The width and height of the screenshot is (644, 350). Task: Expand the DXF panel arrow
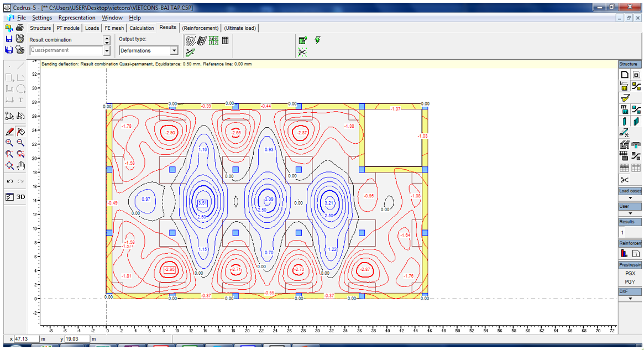(x=630, y=299)
